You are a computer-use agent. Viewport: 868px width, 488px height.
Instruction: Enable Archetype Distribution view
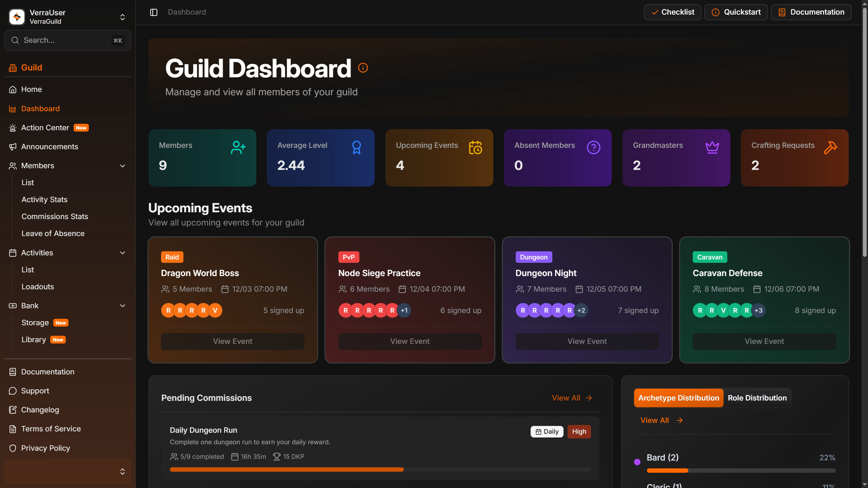coord(678,398)
